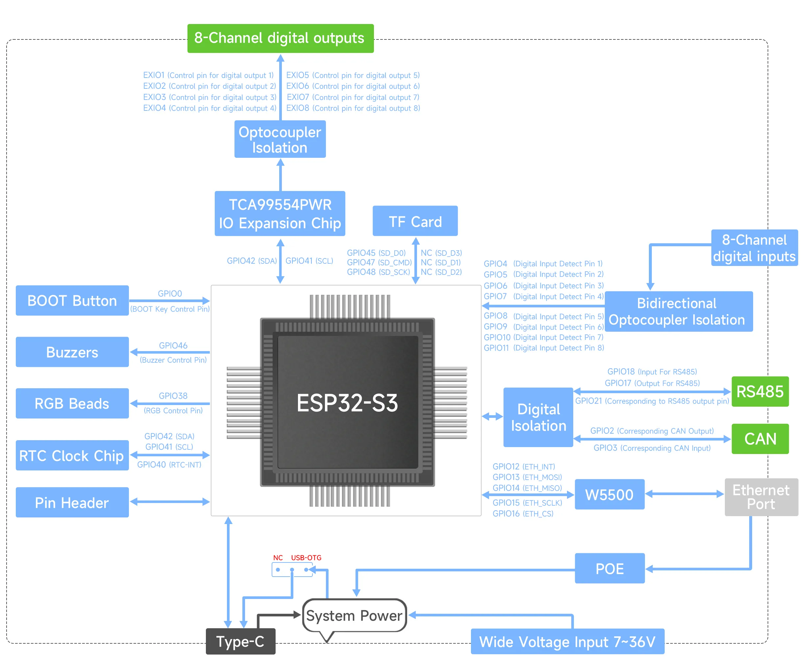
Task: Select the RGB Beads block
Action: click(x=72, y=403)
